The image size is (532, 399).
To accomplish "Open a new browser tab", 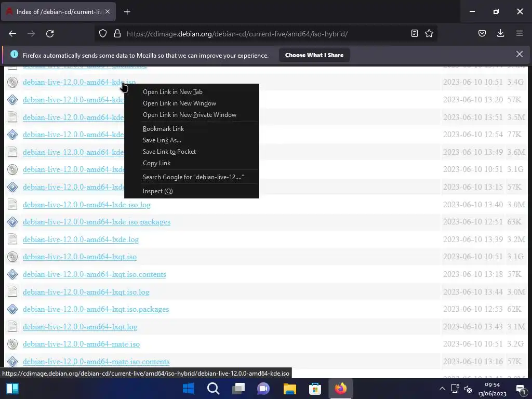I will [127, 12].
